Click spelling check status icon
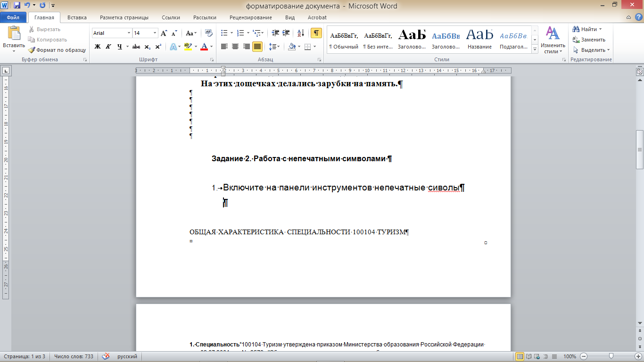Image resolution: width=644 pixels, height=362 pixels. 106,356
